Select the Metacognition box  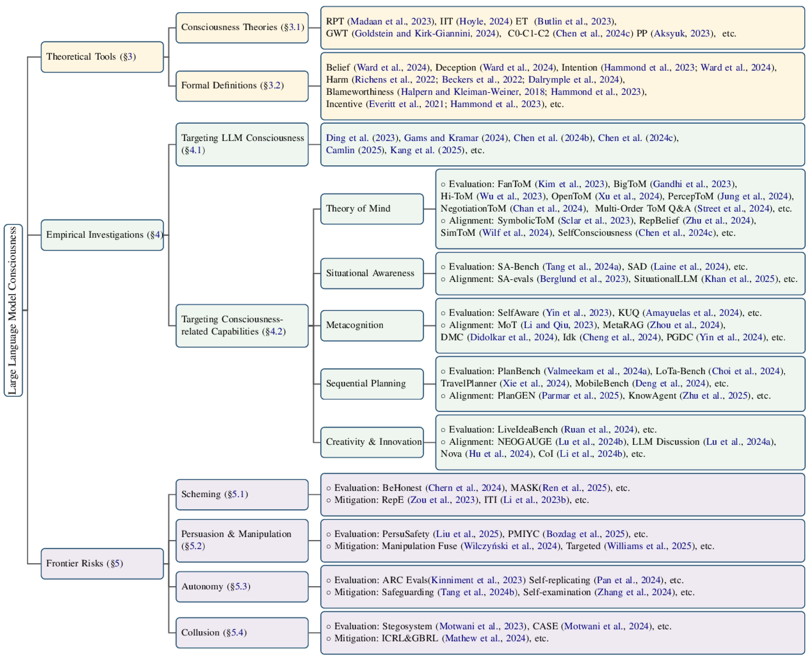click(372, 325)
